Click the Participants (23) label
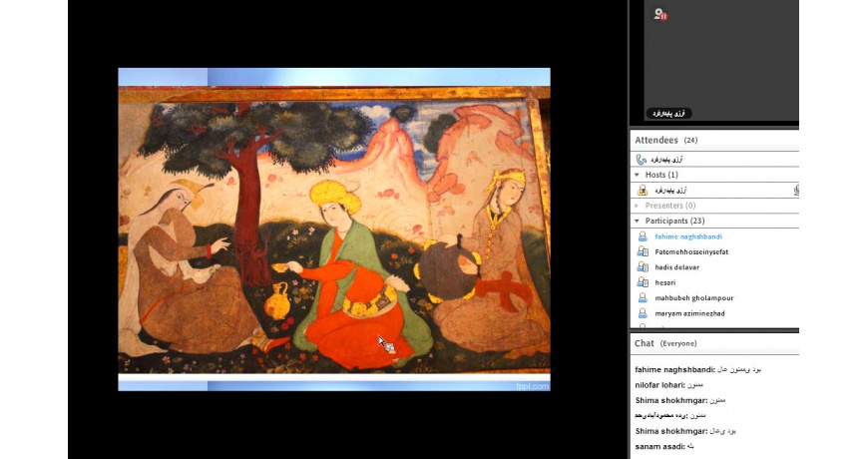This screenshot has height=459, width=868. [x=674, y=221]
